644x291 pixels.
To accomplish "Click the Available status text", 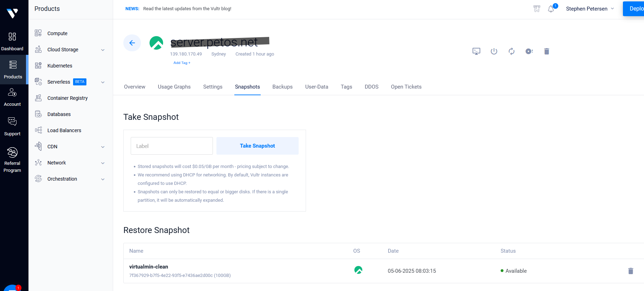I will [x=516, y=271].
